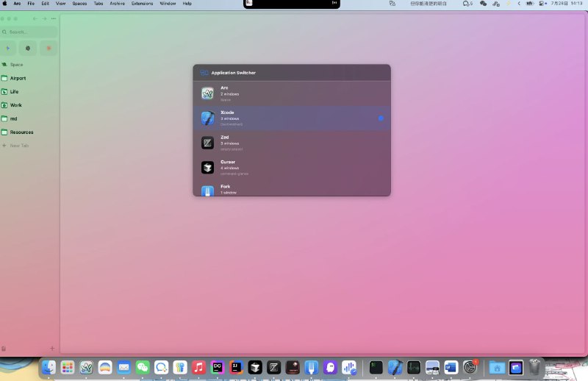The height and width of the screenshot is (381, 588).
Task: Switch to Cursor in Application Switcher
Action: [292, 168]
